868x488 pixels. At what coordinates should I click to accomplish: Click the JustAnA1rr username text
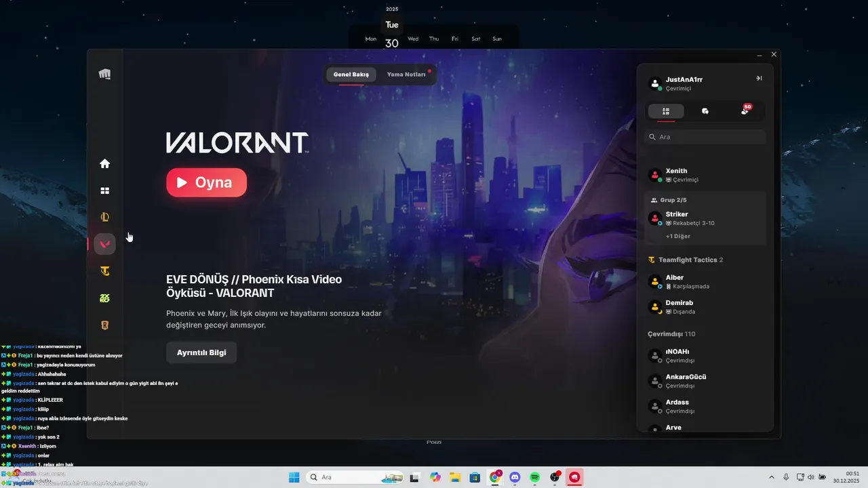click(x=684, y=79)
